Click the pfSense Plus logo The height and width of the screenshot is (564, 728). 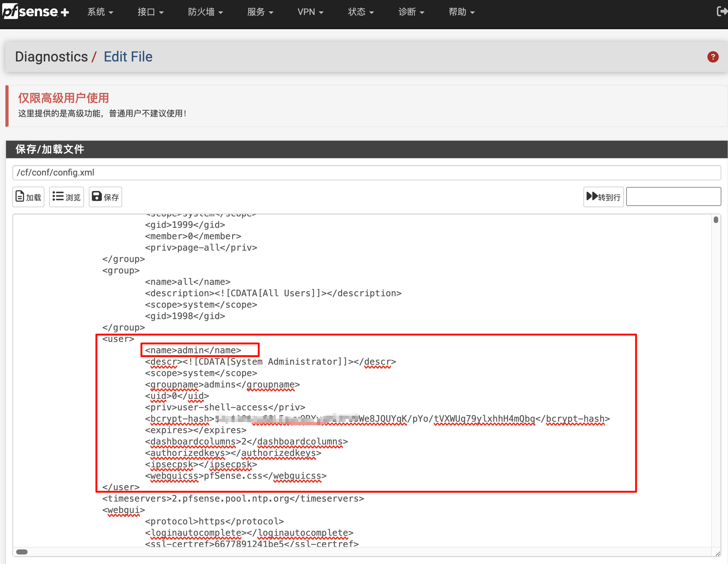coord(35,12)
